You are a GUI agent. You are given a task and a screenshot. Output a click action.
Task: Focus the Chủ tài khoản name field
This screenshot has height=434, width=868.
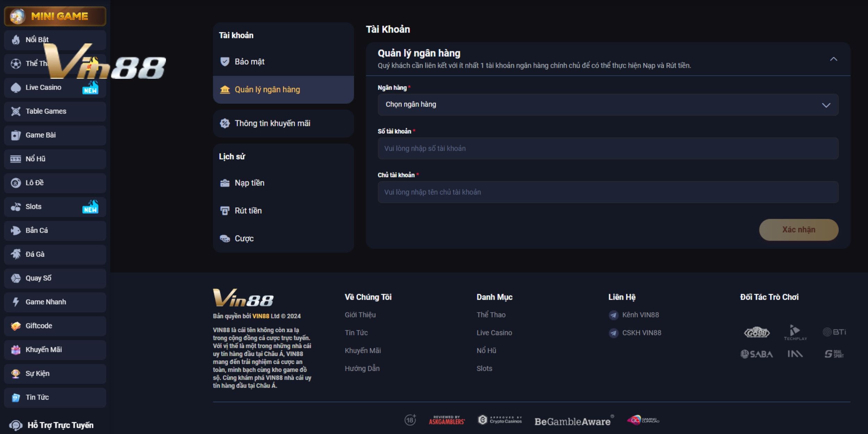608,192
